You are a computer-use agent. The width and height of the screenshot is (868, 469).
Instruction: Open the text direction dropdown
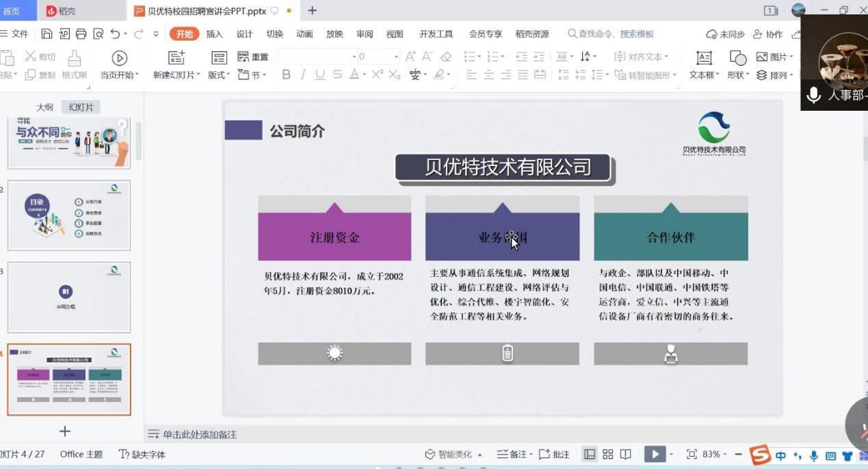588,57
